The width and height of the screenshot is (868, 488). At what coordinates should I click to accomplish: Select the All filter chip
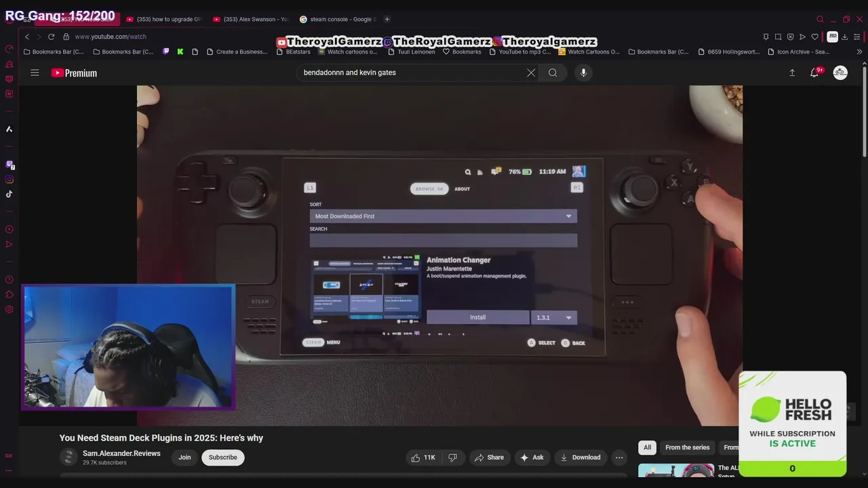647,447
